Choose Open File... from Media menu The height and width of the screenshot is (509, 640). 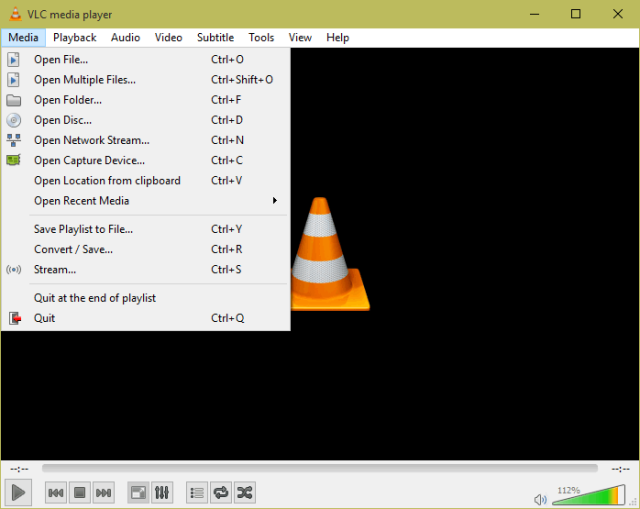pos(146,60)
